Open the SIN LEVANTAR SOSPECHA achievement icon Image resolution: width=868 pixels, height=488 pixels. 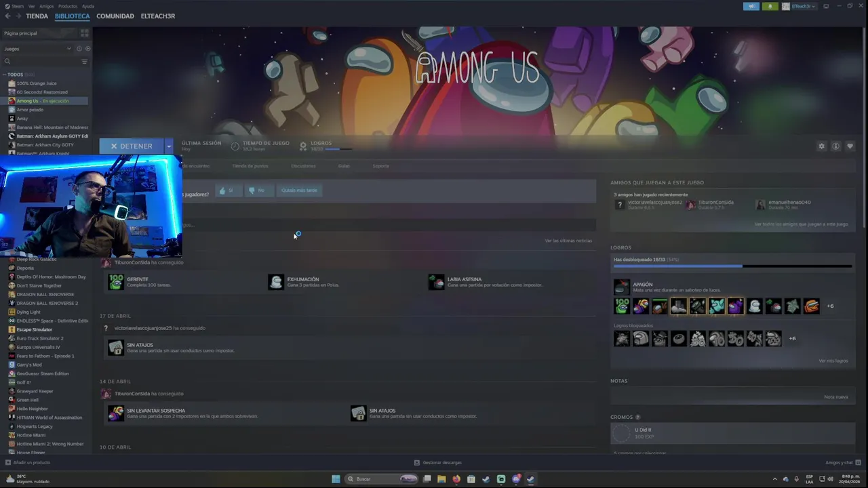point(116,413)
